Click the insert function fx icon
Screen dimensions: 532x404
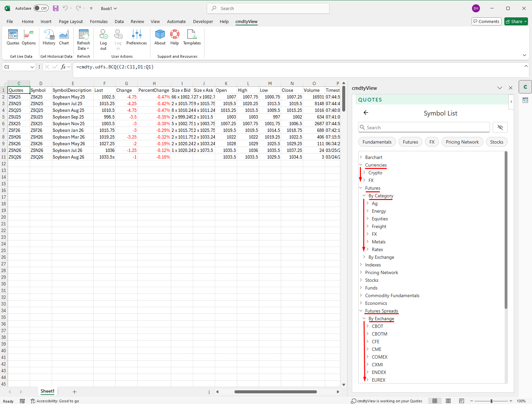tap(63, 67)
